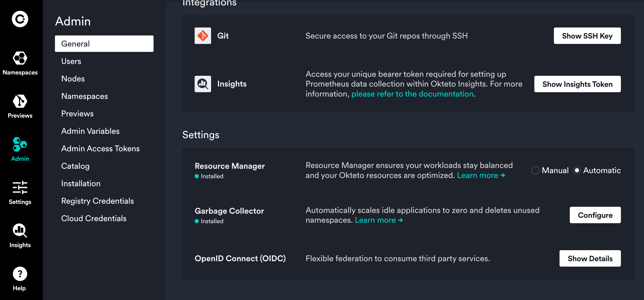Open Namespaces from the left rail
The image size is (644, 300).
(20, 63)
